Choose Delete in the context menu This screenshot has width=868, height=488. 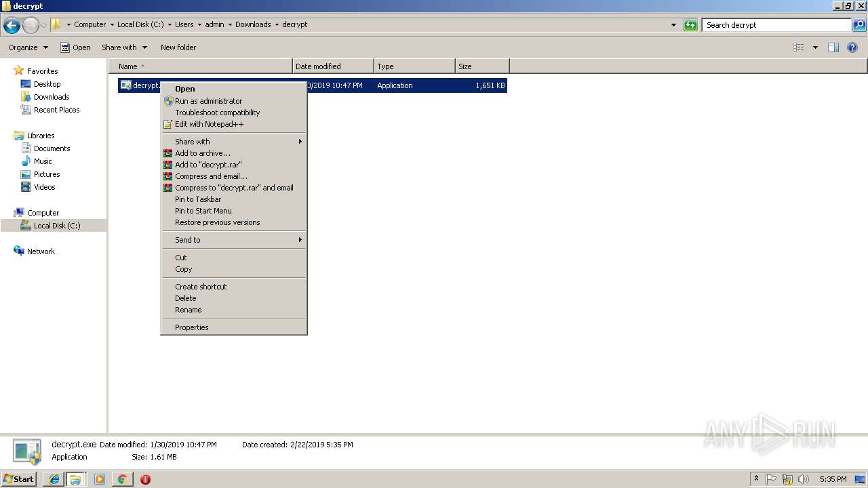(233, 298)
